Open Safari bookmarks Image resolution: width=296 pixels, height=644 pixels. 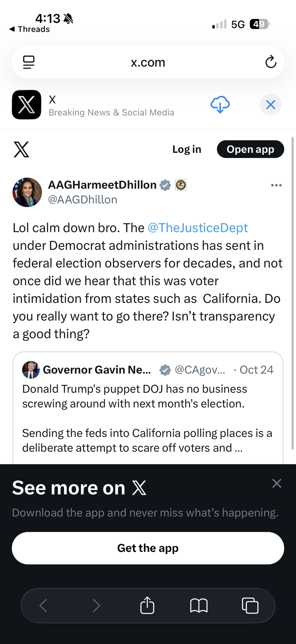point(199,605)
